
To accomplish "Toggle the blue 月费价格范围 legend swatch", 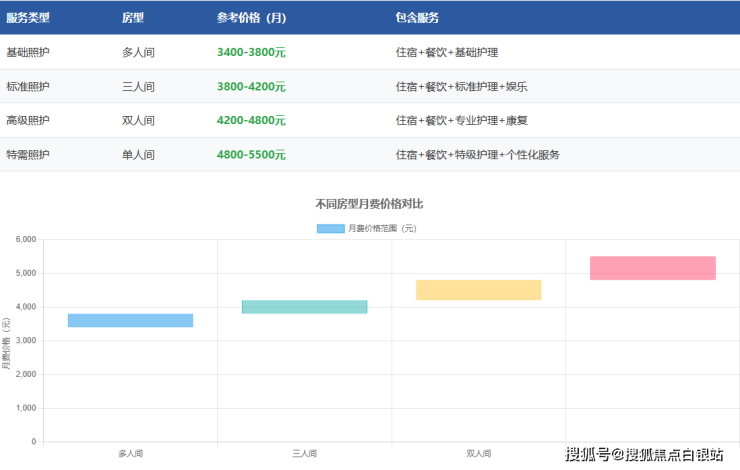I will [x=330, y=228].
